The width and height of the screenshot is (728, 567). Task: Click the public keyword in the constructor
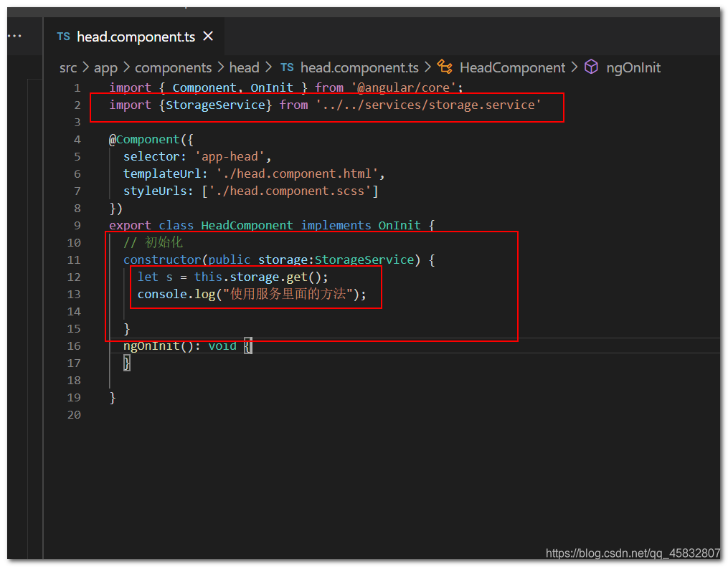click(x=230, y=259)
